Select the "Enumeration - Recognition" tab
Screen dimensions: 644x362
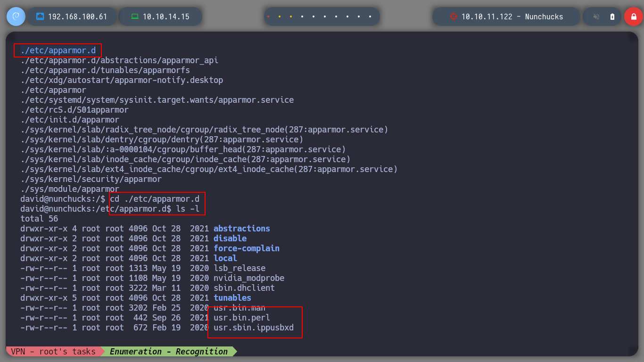click(x=169, y=352)
